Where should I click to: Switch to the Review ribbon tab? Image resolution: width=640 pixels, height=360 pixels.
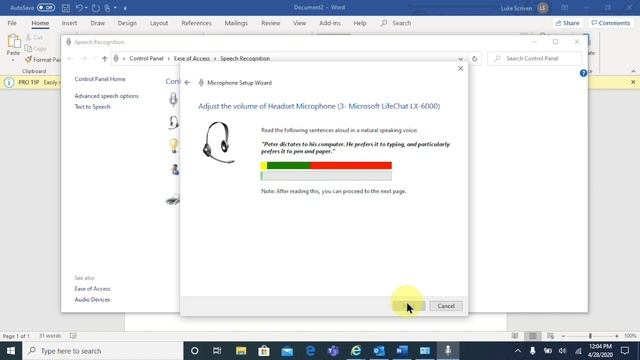(x=271, y=23)
